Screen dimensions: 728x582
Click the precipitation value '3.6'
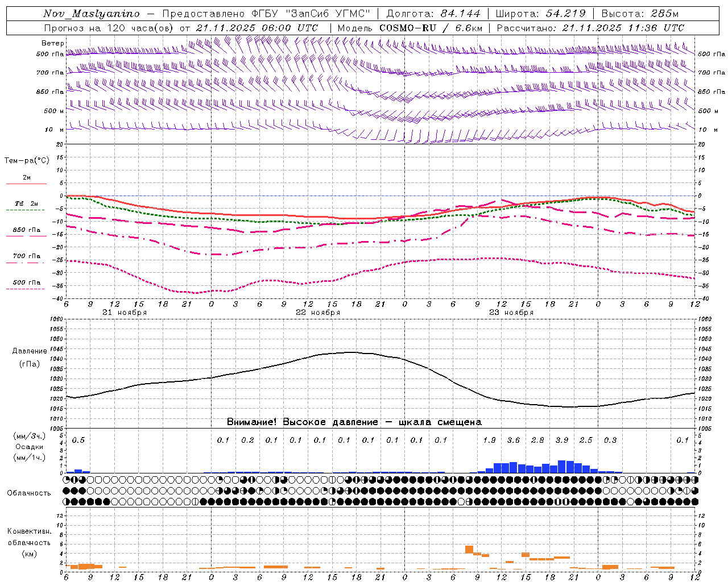point(514,440)
